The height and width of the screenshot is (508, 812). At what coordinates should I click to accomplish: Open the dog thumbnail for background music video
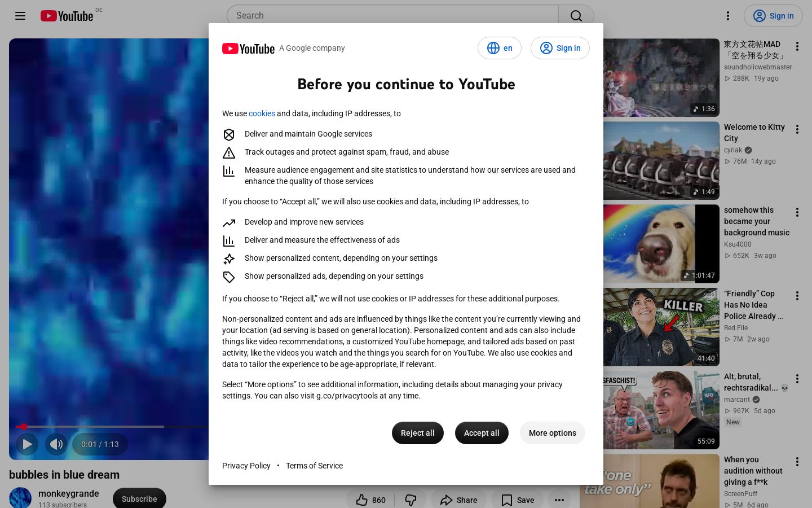661,244
